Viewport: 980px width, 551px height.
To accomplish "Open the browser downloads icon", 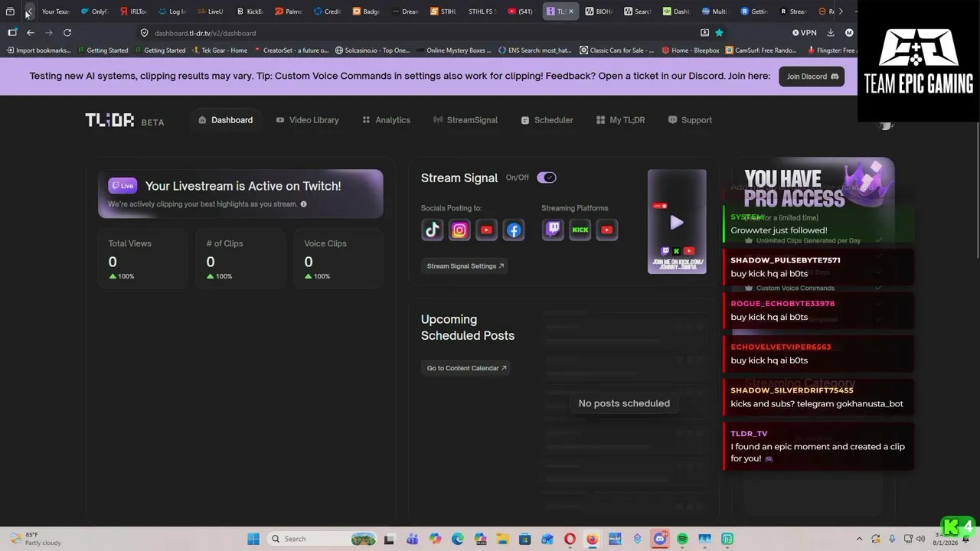I will coord(831,33).
